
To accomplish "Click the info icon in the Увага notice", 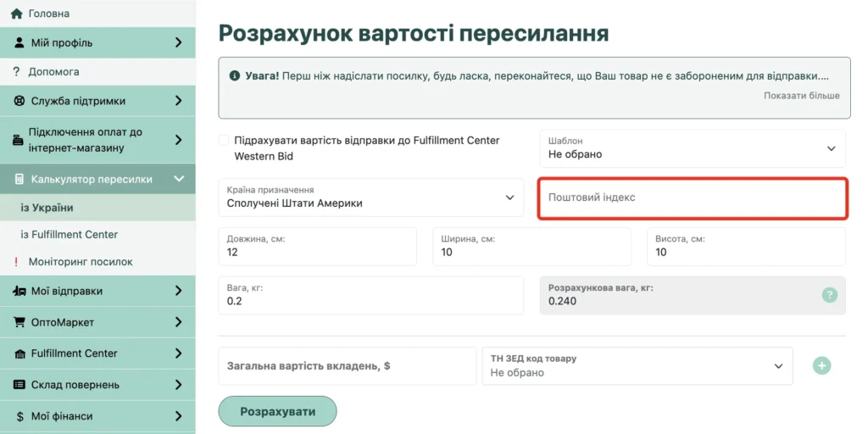I will 235,75.
